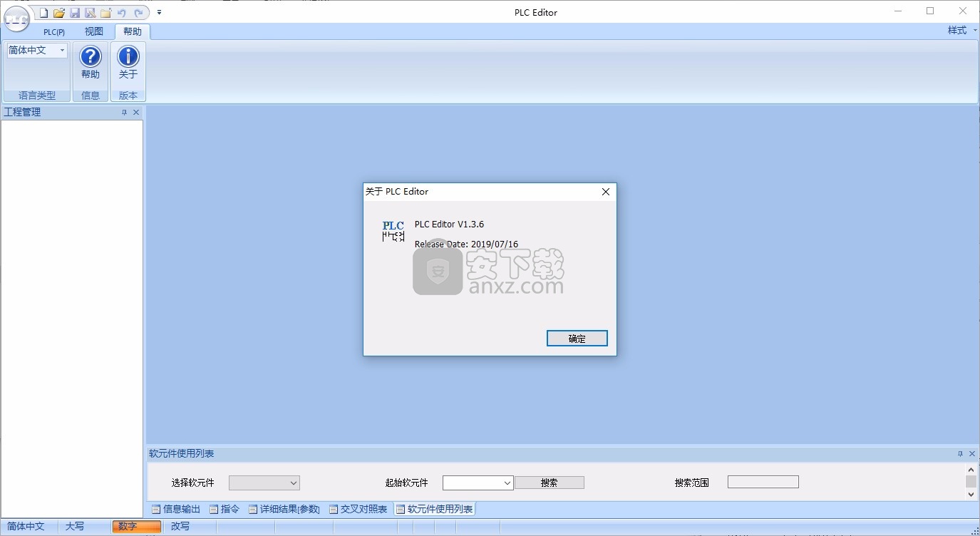
Task: Click the 语言类型 group label
Action: (37, 96)
